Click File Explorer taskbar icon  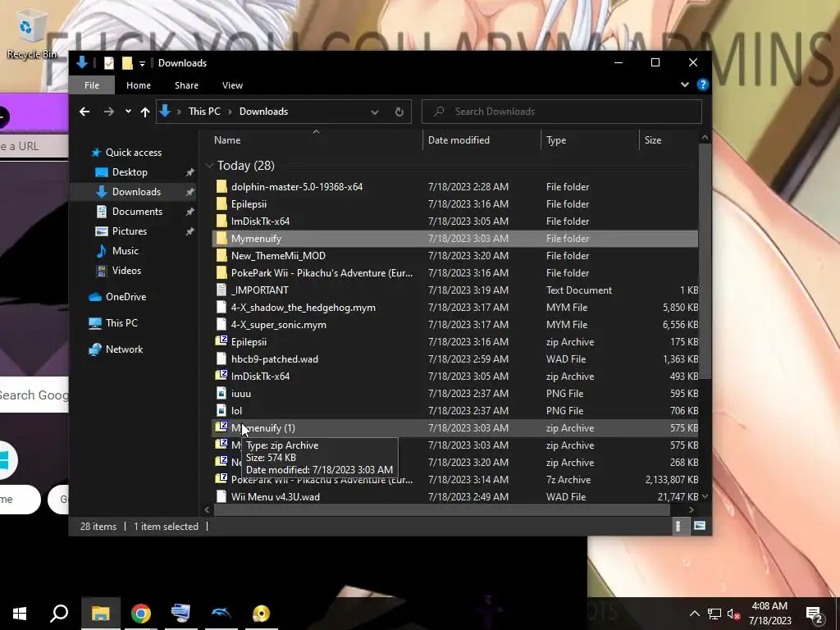tap(100, 614)
